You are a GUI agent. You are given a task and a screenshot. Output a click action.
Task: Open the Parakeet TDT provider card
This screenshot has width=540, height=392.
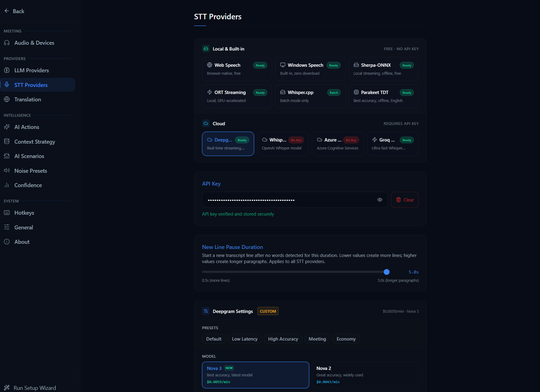(x=383, y=96)
